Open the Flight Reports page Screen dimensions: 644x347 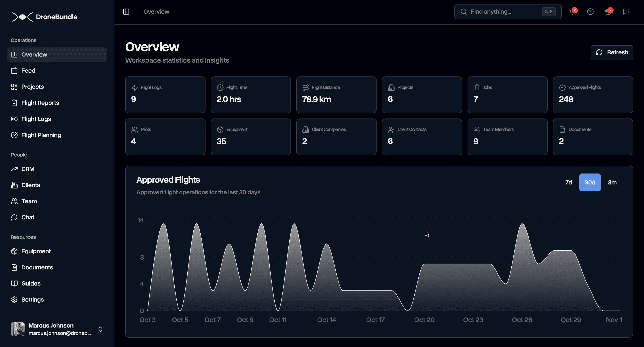pos(40,103)
